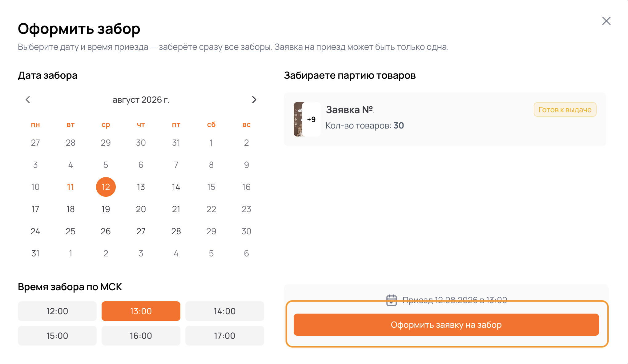
Task: Click the calendar icon beside the arrival time
Action: (x=391, y=300)
